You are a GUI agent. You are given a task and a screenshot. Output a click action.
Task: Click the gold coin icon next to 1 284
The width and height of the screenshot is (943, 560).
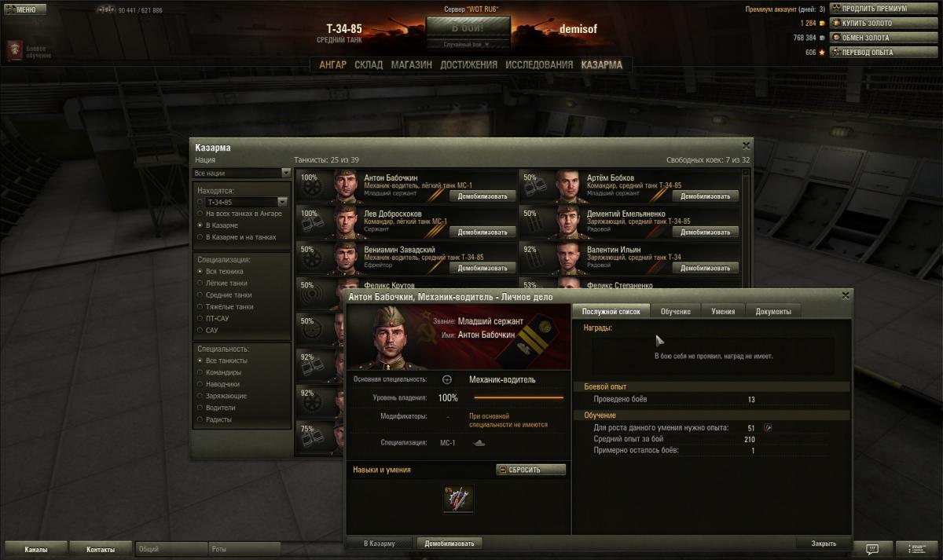(822, 24)
